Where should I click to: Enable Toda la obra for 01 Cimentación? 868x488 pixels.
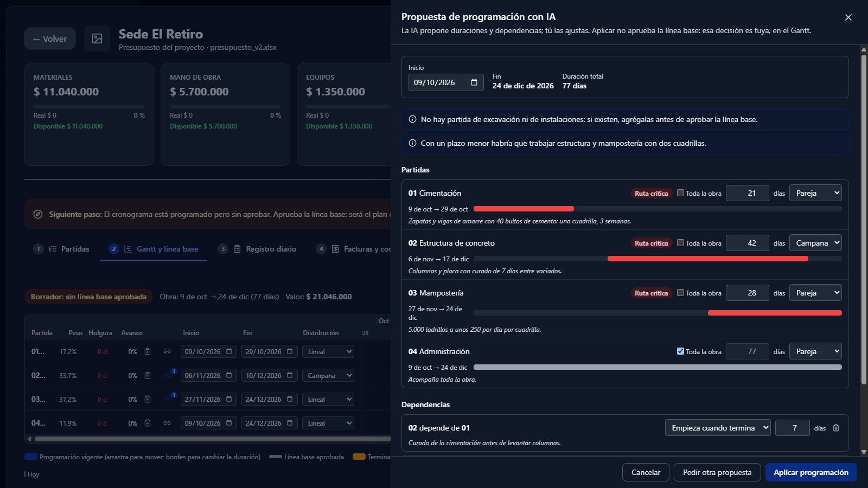[x=680, y=193]
